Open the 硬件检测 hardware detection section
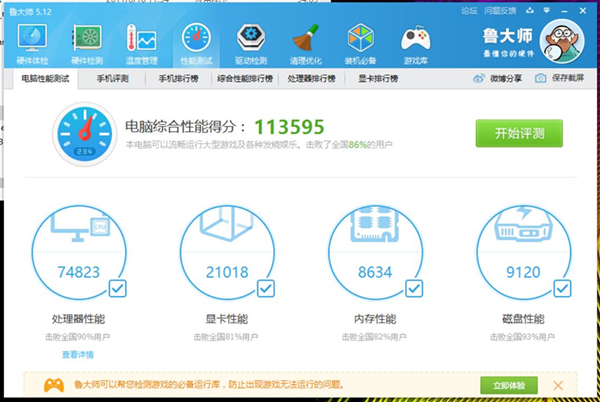The height and width of the screenshot is (402, 600). [87, 44]
